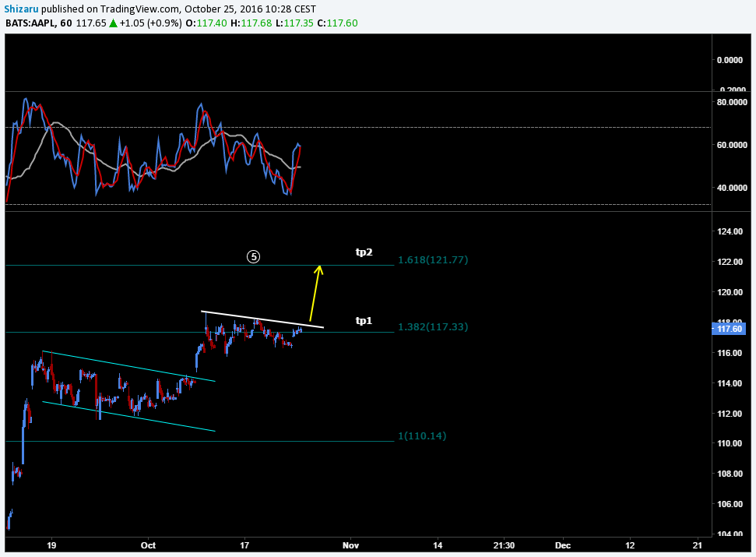Click the 0.0000 top pane axis label
The image size is (756, 557).
coord(730,60)
